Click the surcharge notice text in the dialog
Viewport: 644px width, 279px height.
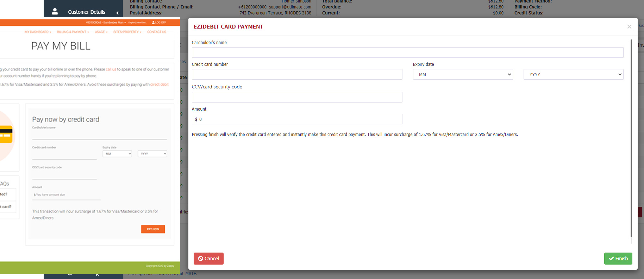click(355, 135)
